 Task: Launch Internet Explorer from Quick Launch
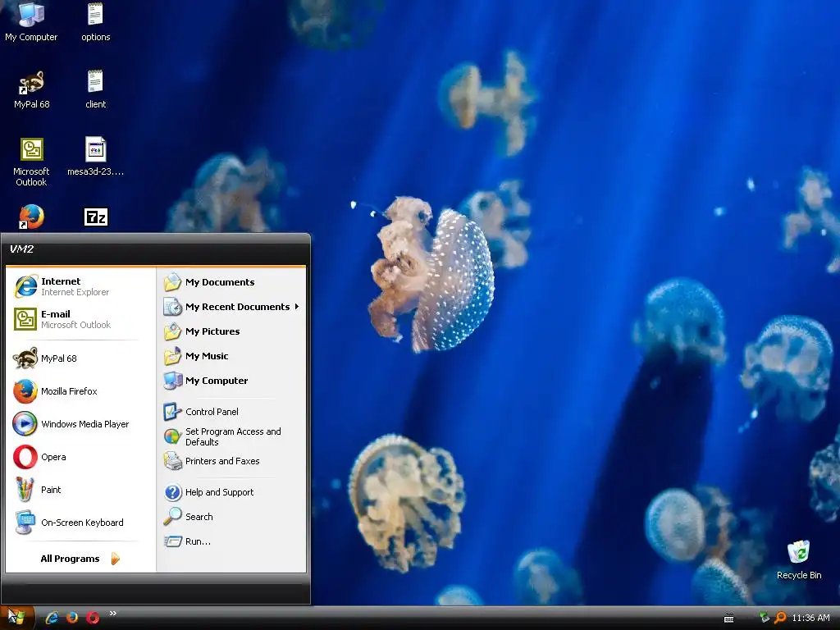[52, 618]
